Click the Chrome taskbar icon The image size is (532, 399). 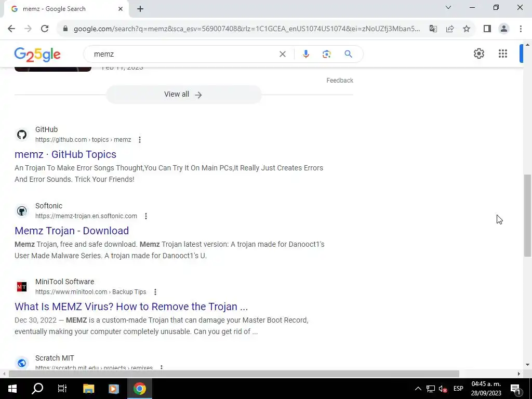tap(139, 389)
